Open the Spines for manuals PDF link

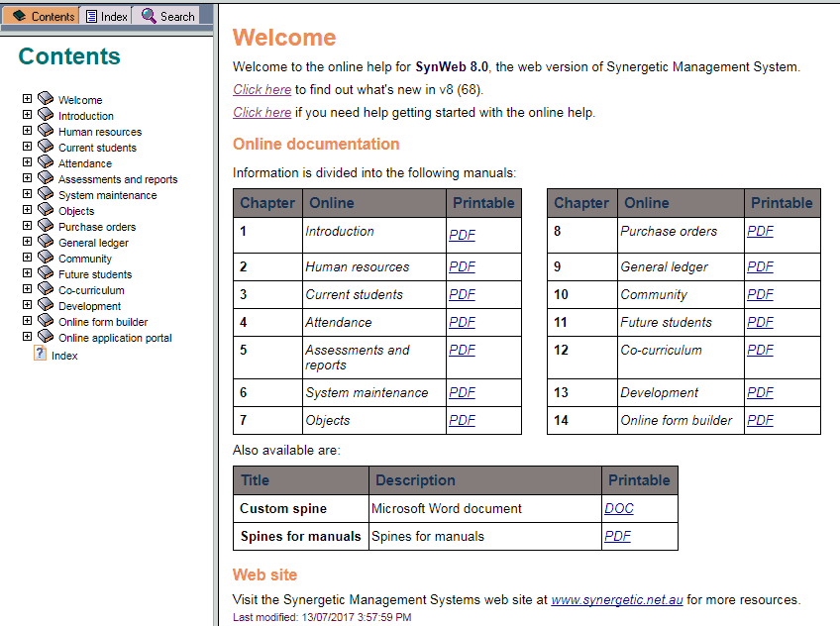(x=618, y=536)
